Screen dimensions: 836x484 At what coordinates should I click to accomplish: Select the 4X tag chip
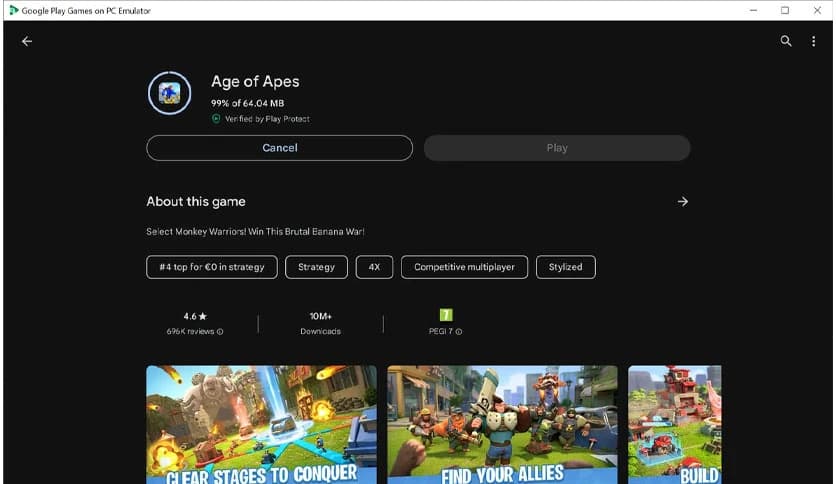point(374,267)
